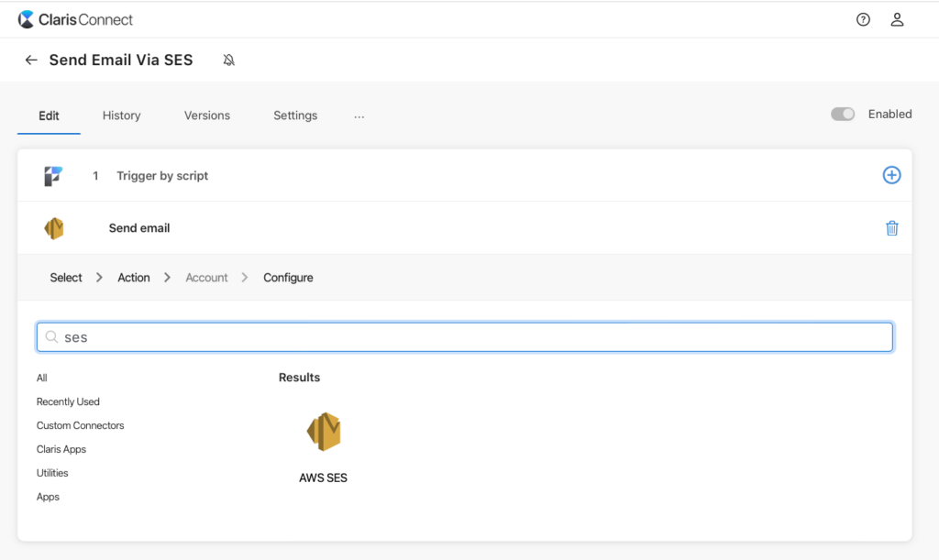Filter connectors by Claris Apps

(x=61, y=449)
